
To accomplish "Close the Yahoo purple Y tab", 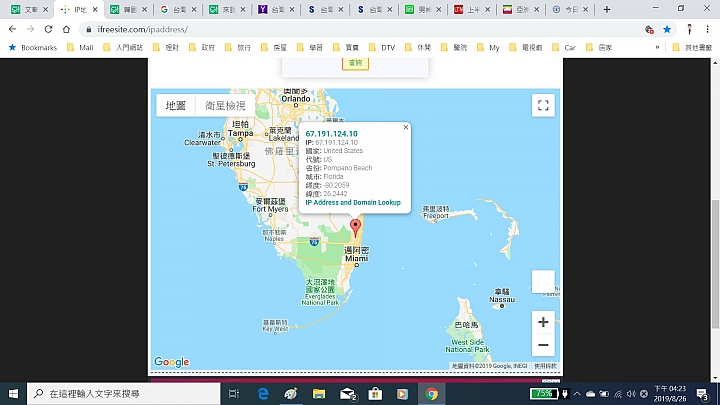I will 292,9.
